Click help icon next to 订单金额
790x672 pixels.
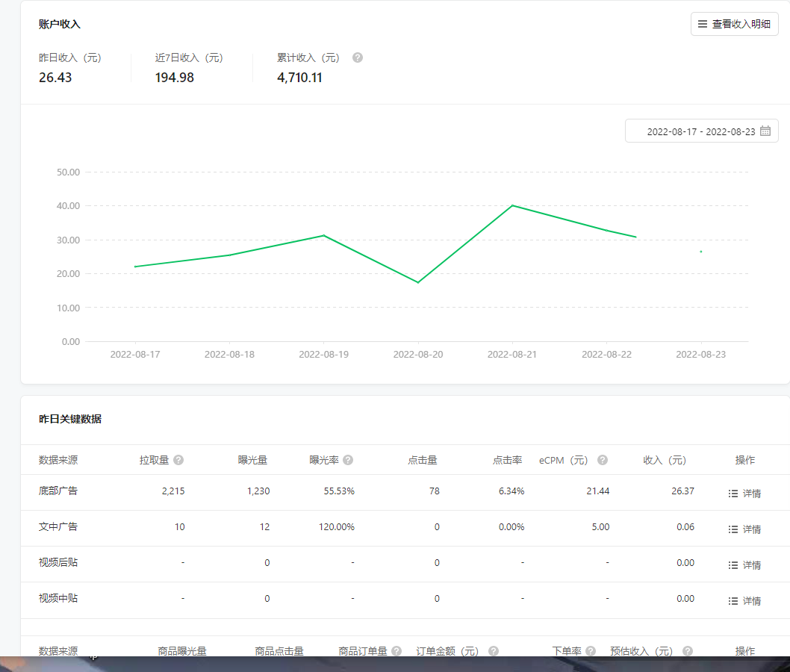point(494,651)
